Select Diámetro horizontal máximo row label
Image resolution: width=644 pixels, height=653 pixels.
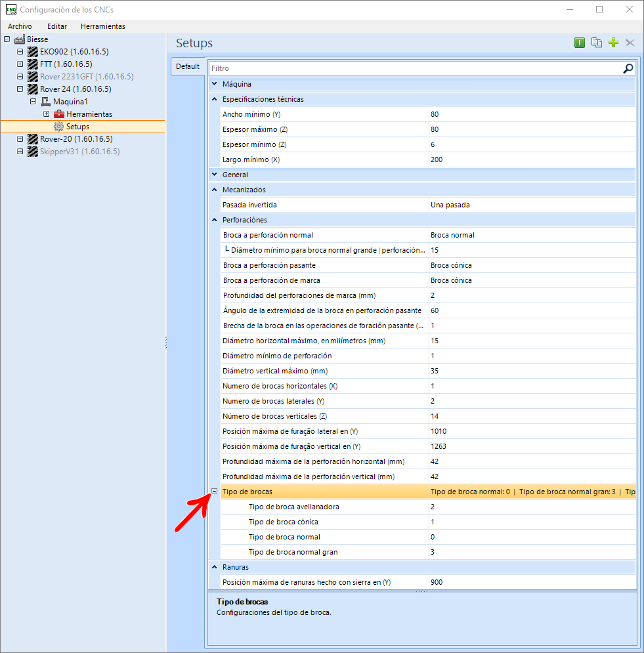[x=304, y=341]
